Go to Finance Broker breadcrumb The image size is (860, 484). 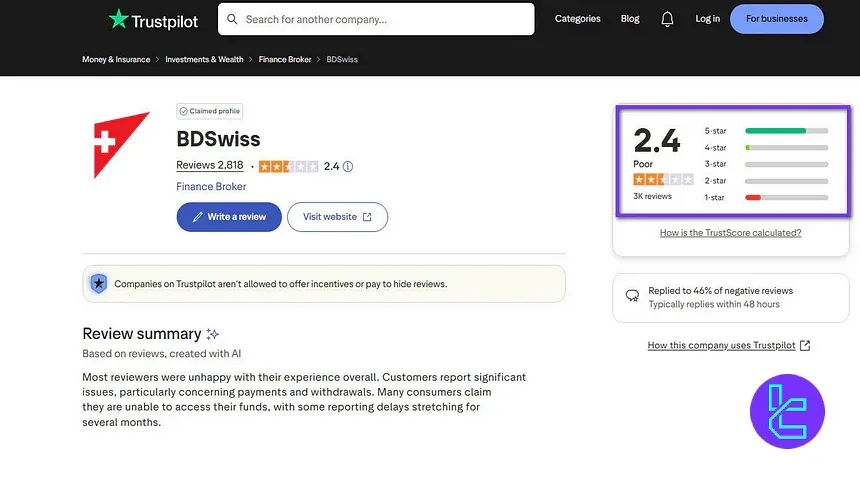[285, 59]
